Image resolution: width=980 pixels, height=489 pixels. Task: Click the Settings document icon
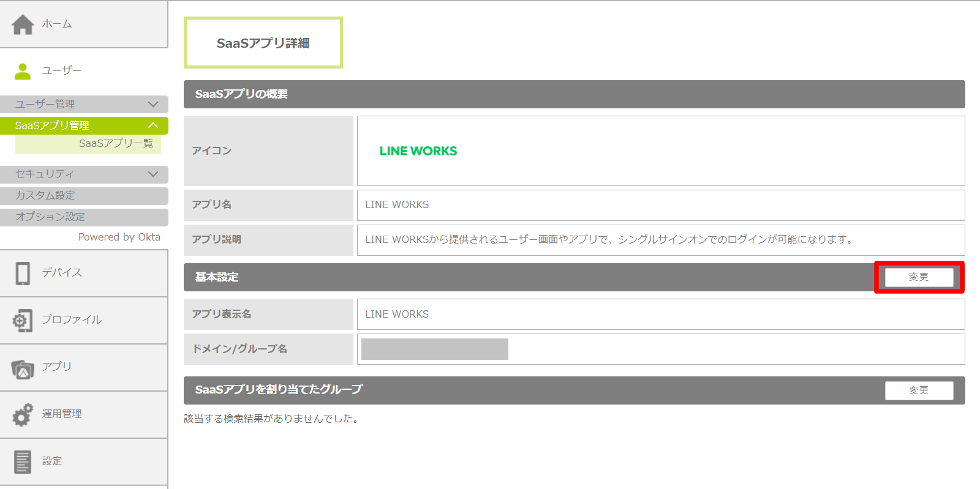pyautogui.click(x=23, y=461)
